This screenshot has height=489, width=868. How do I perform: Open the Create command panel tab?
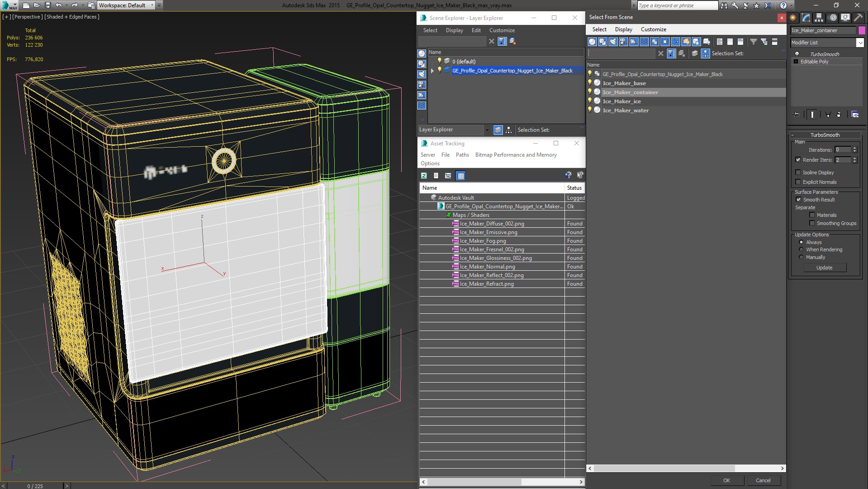click(793, 18)
